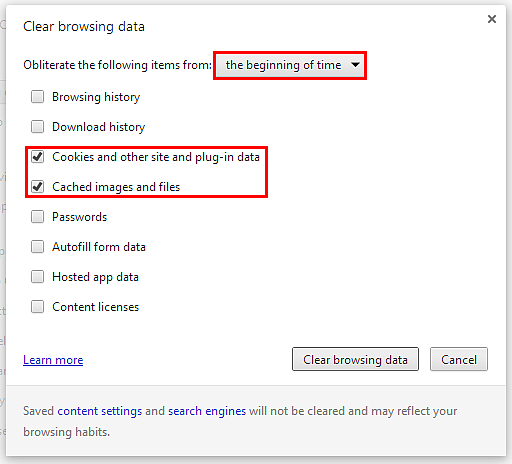512x464 pixels.
Task: Check the Browsing history checkbox
Action: coord(37,97)
